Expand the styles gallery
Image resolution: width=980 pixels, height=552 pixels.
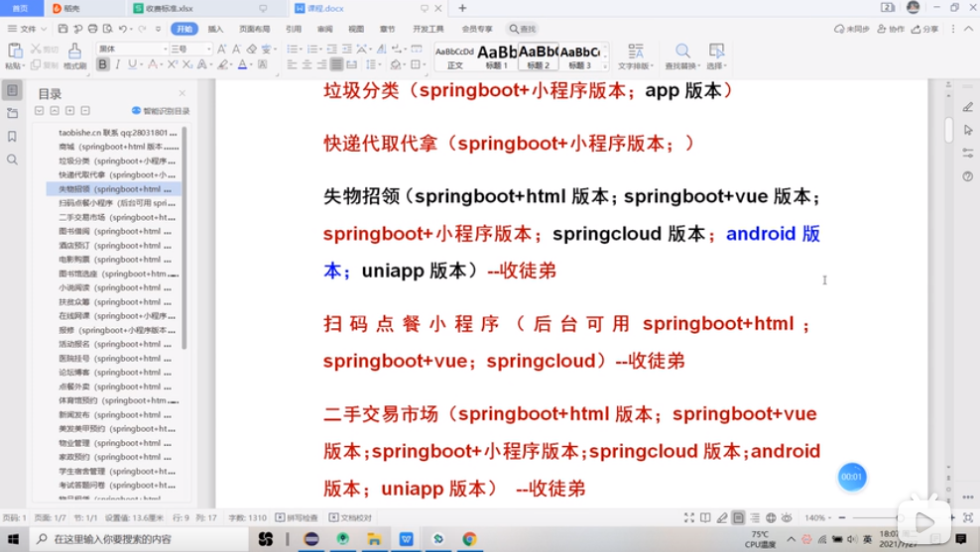(605, 65)
